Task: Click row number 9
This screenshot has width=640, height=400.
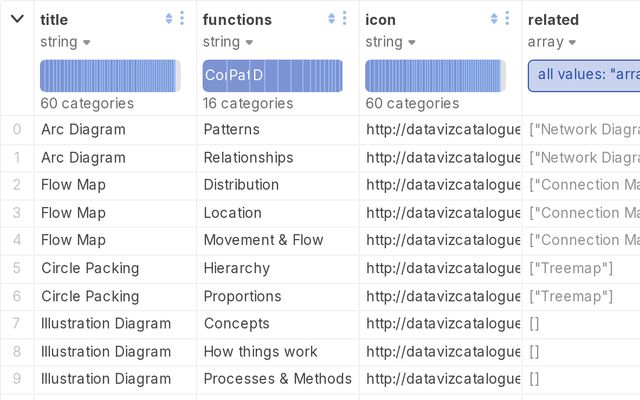Action: point(17,379)
